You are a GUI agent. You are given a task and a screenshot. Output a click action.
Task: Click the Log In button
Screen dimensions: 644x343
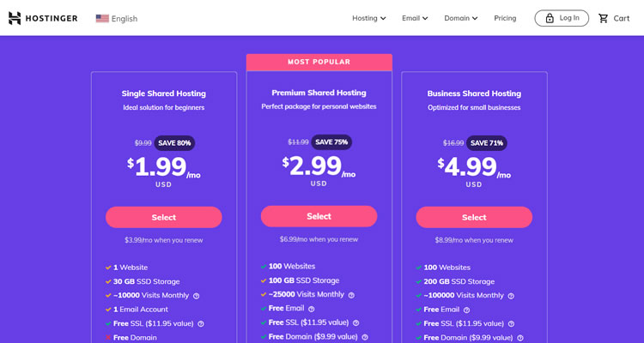click(562, 18)
